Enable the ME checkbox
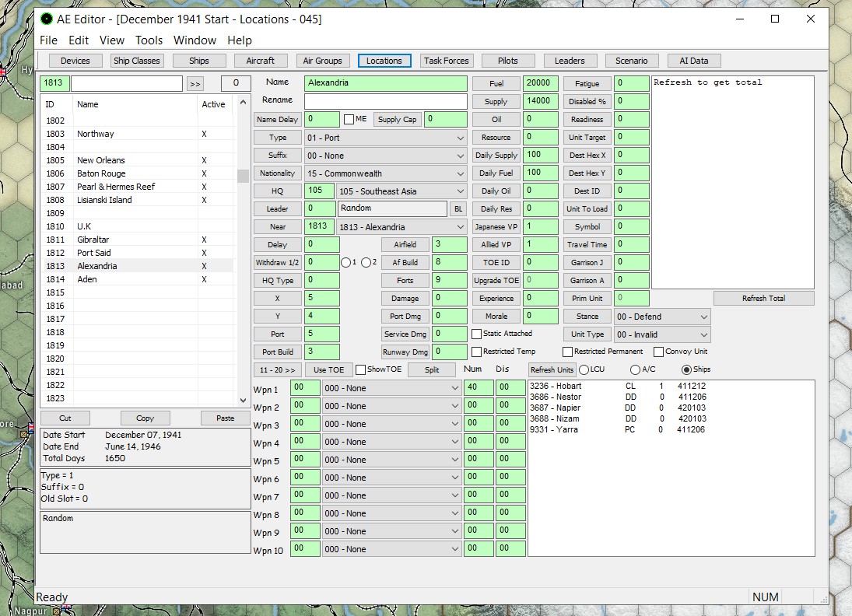852x616 pixels. (349, 119)
